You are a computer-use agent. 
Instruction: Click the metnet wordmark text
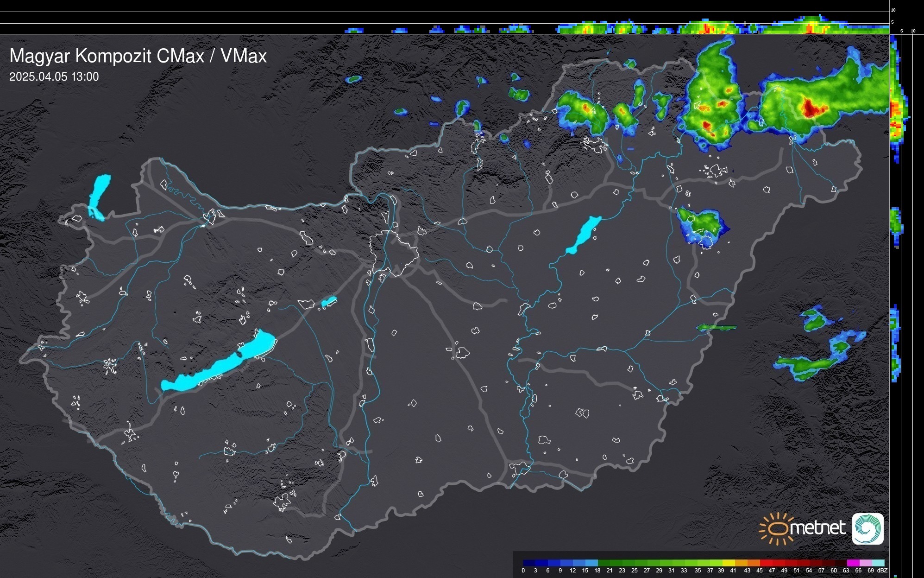pos(818,528)
